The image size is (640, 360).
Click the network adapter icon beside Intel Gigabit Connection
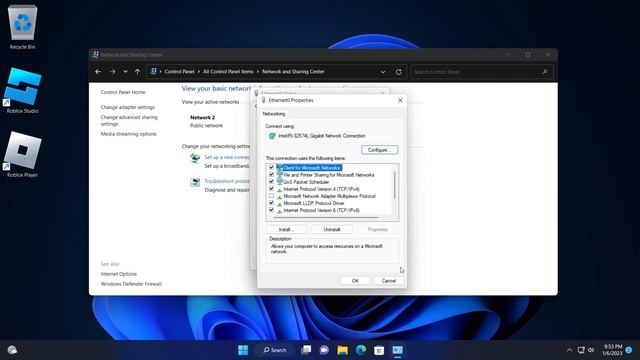[x=272, y=136]
